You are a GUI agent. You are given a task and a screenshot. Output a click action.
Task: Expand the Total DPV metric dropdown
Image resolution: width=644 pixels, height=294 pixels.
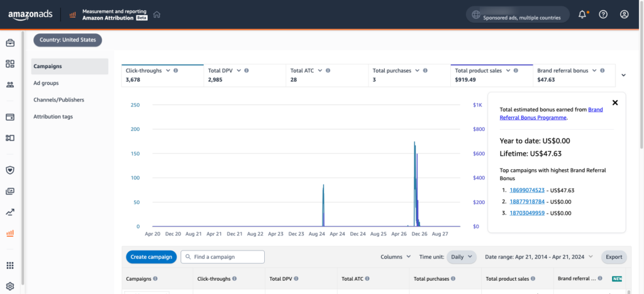click(x=238, y=71)
